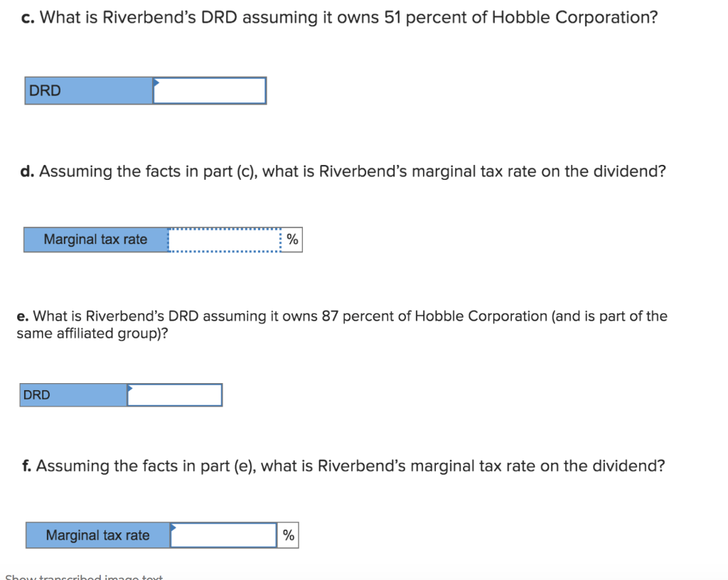Image resolution: width=728 pixels, height=580 pixels.
Task: Click the blue triangle marker in part e DRD cell
Action: [130, 390]
